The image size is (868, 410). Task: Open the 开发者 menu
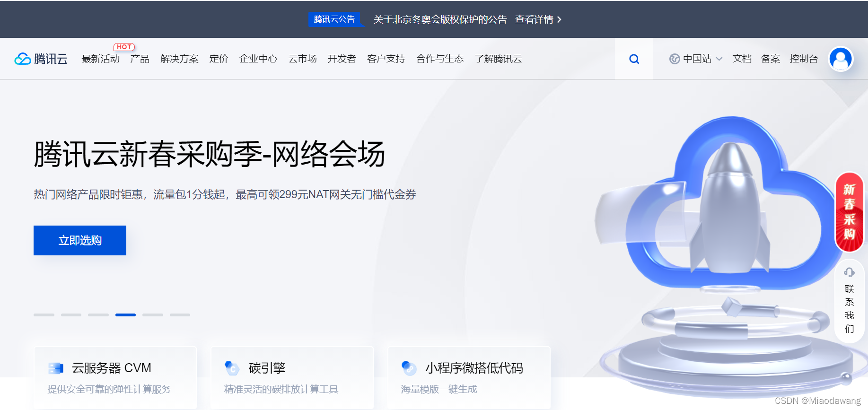point(342,59)
